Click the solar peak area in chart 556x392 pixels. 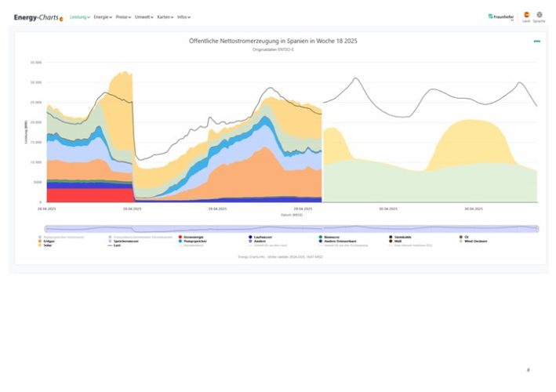(471, 133)
